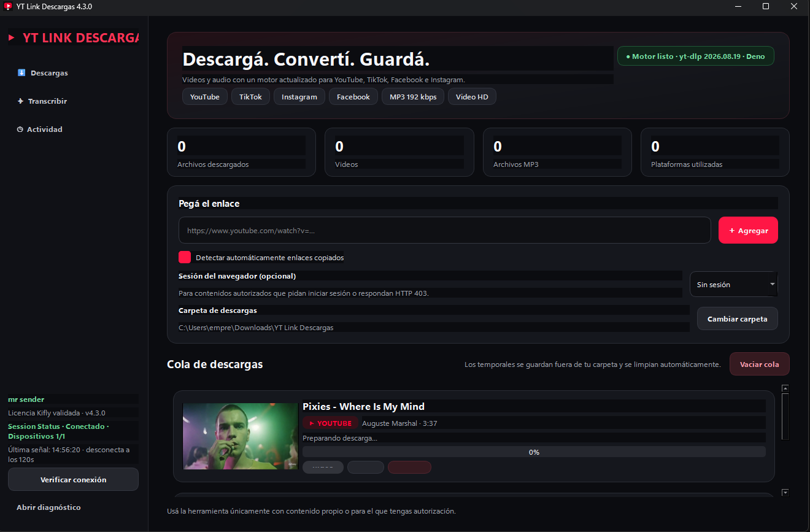The width and height of the screenshot is (810, 532).
Task: Click the Motor listo engine status badge
Action: point(696,56)
